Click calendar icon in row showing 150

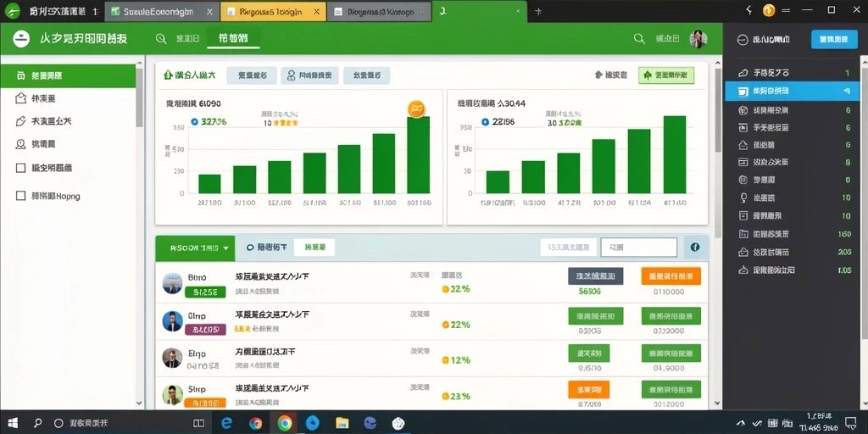point(743,234)
